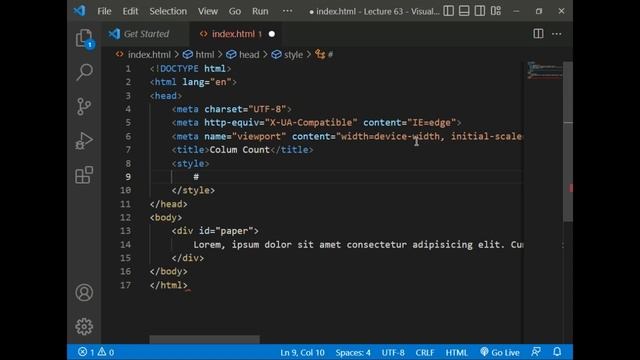Toggle Panel layout icon

pos(464,11)
